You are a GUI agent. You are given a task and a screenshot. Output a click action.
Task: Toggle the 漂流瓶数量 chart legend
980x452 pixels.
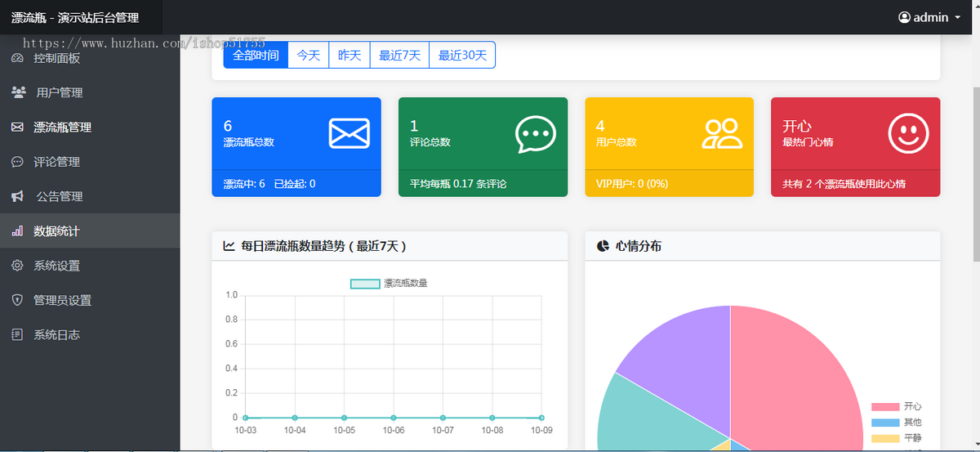[x=390, y=284]
